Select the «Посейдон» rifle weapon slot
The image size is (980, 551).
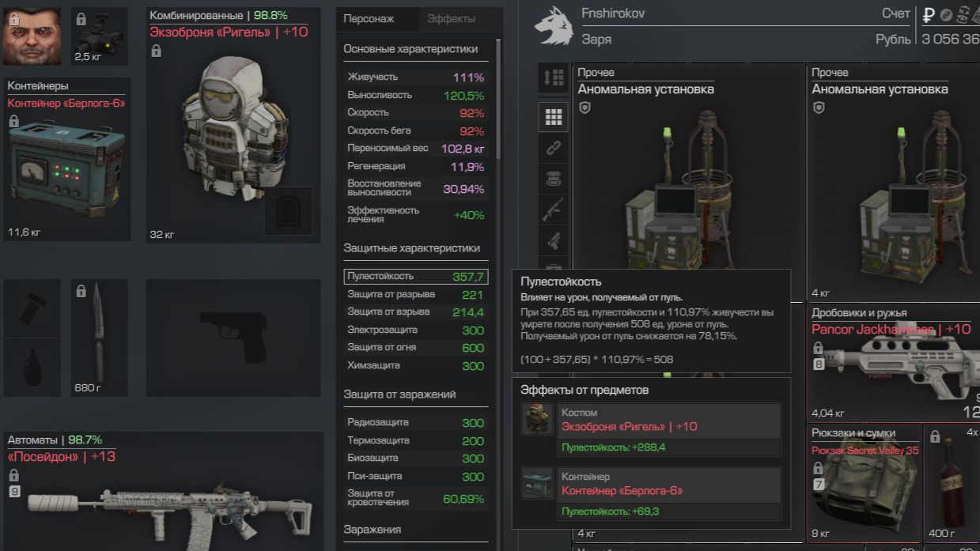coord(164,490)
